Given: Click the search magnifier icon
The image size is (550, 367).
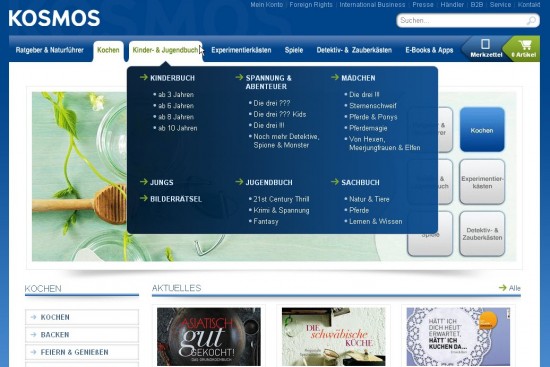Looking at the screenshot, I should click(x=531, y=21).
